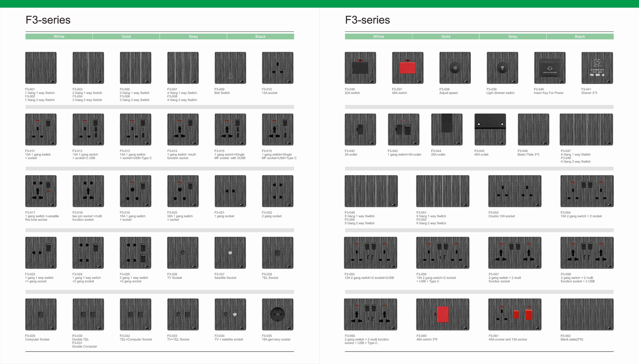Click the '32A 1 gang switch + socket' description
Screen dimensions: 639x364
(180, 218)
